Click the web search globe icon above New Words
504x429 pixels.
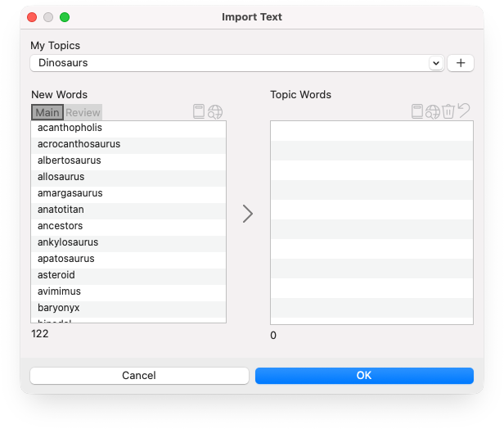pyautogui.click(x=215, y=112)
